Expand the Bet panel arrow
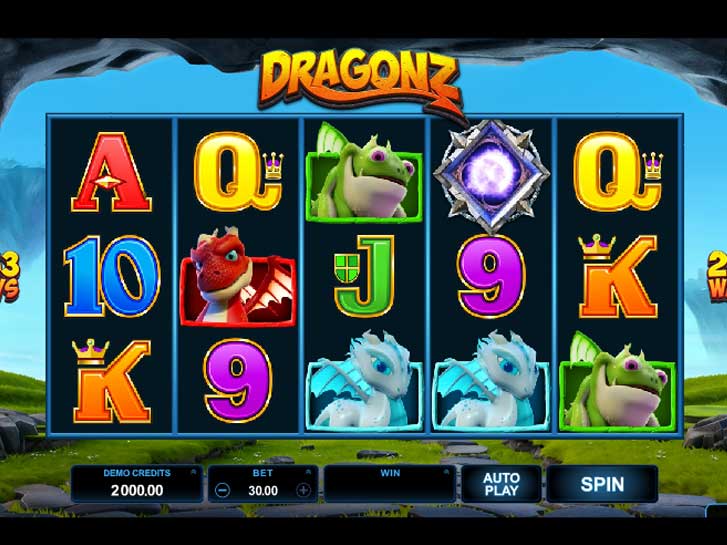Viewport: 727px width, 545px height. (x=308, y=472)
